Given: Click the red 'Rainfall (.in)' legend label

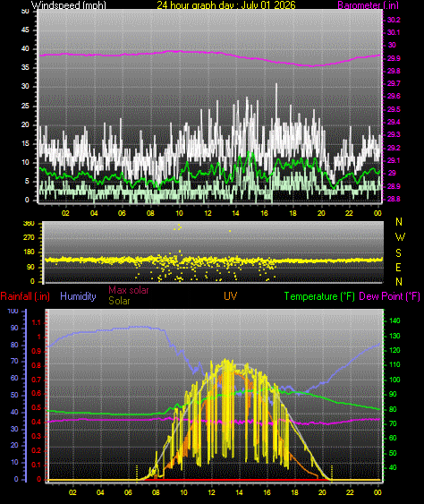Looking at the screenshot, I should click(25, 296).
